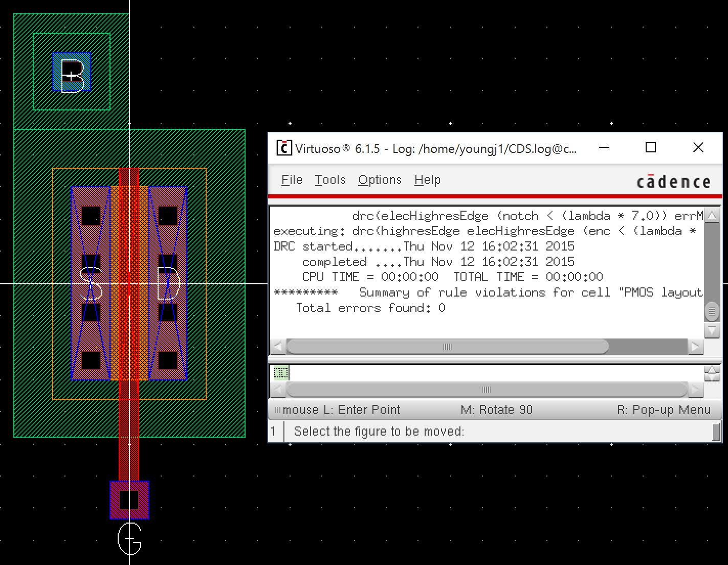Select the gate contact square above G
This screenshot has width=728, height=565.
pyautogui.click(x=129, y=500)
